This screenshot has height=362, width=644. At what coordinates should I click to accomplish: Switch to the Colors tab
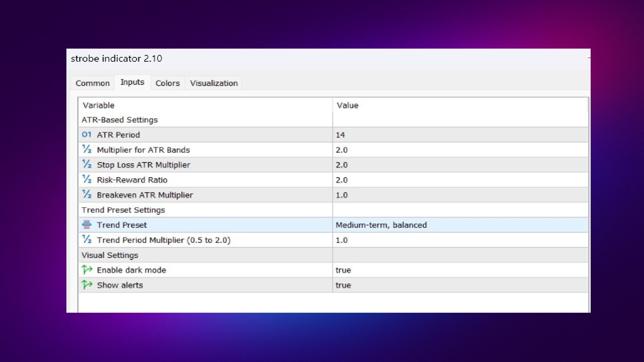point(167,83)
